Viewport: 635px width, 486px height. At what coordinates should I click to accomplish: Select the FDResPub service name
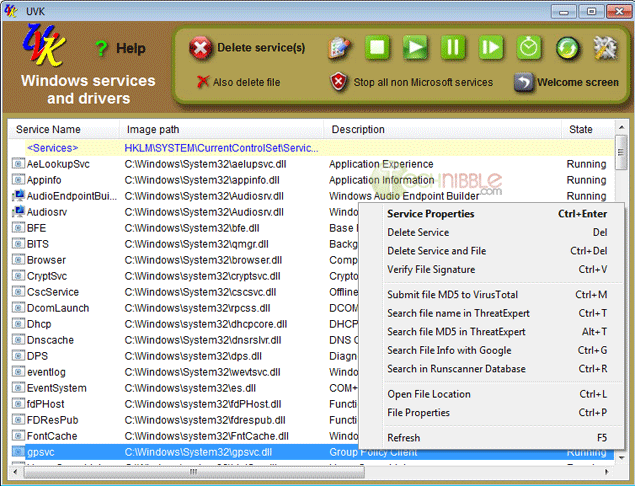[53, 420]
